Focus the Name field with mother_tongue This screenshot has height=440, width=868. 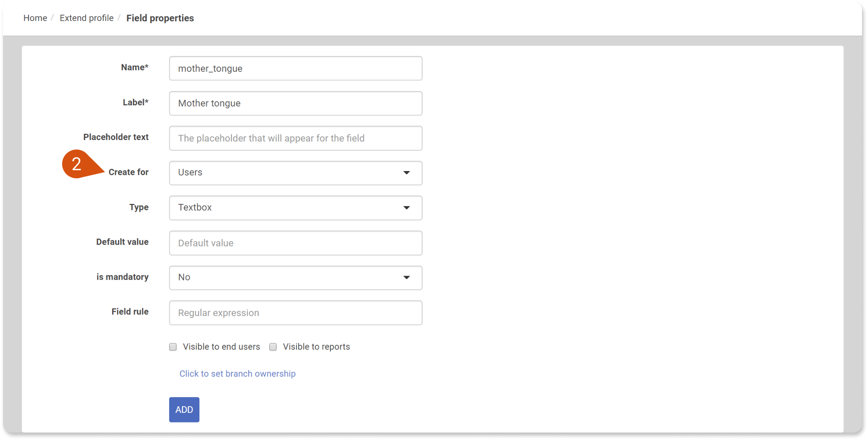(x=295, y=68)
